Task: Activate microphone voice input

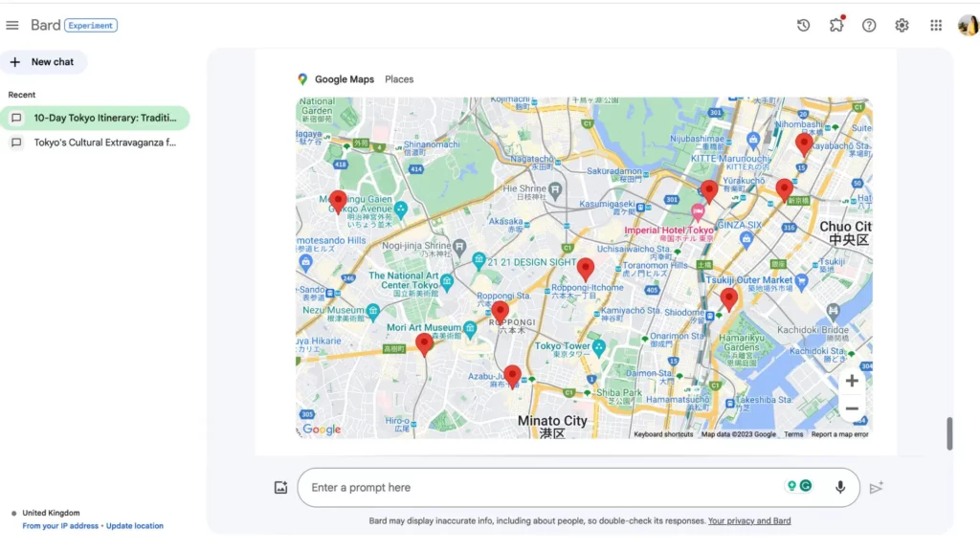Action: click(840, 487)
